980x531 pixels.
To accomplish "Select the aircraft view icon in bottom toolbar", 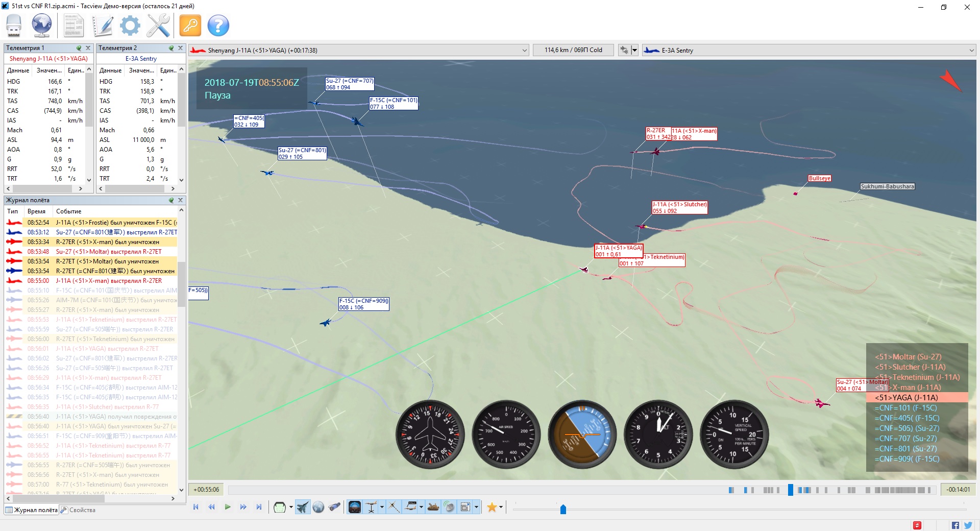I will (303, 507).
